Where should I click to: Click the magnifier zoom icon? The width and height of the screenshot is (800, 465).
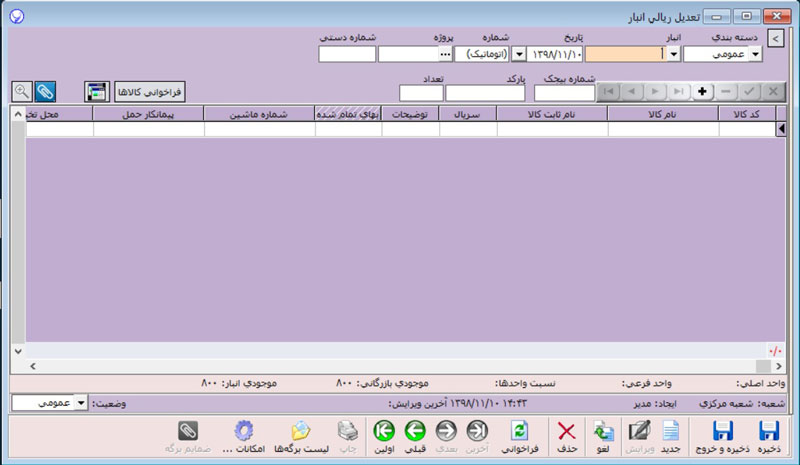pyautogui.click(x=21, y=91)
